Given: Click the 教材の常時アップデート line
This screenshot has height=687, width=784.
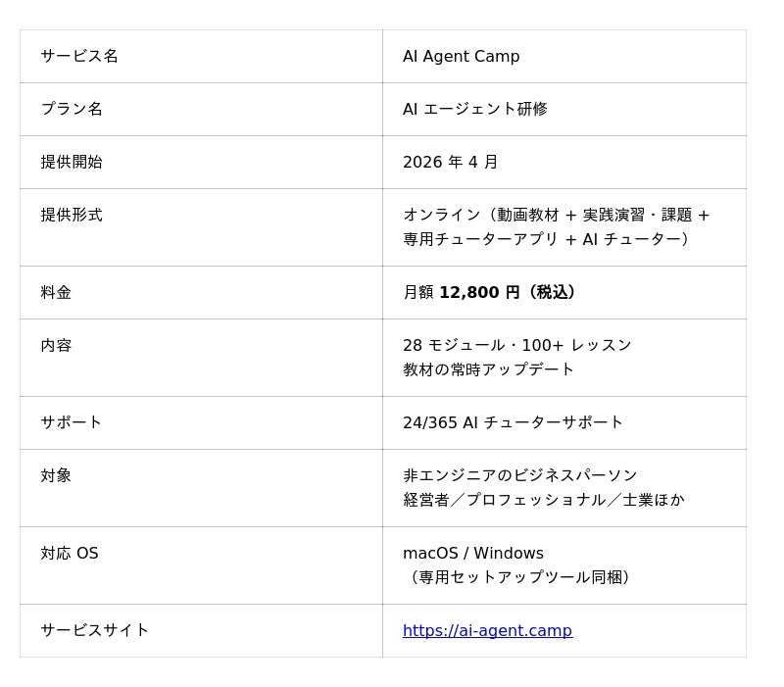Looking at the screenshot, I should pos(488,370).
